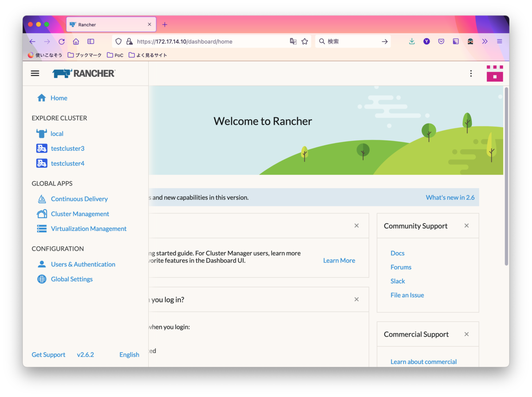The width and height of the screenshot is (532, 397).
Task: Open the Slack community link
Action: 398,281
